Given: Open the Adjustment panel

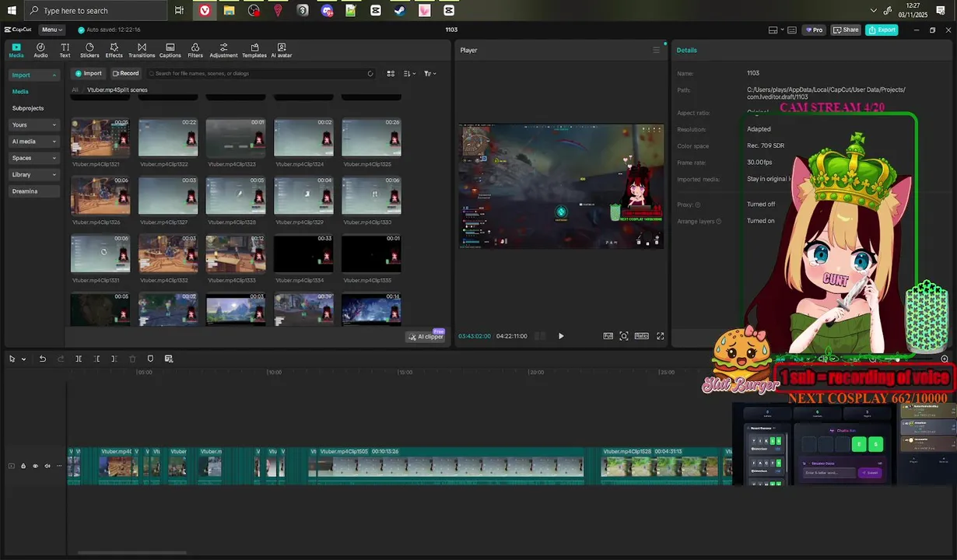Looking at the screenshot, I should [x=223, y=51].
